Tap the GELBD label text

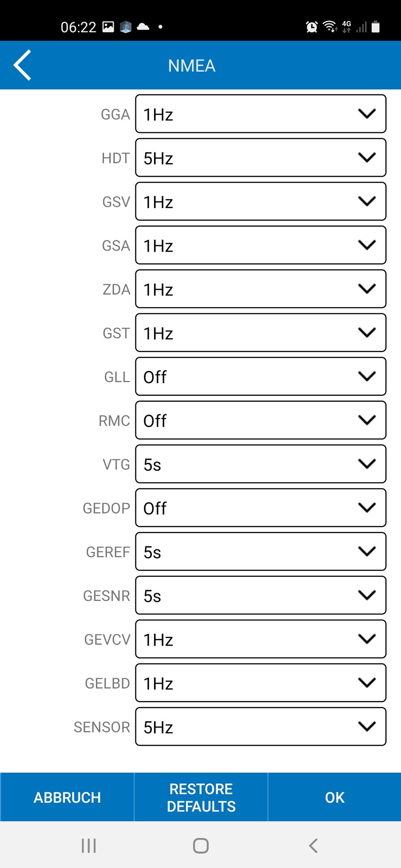(107, 683)
